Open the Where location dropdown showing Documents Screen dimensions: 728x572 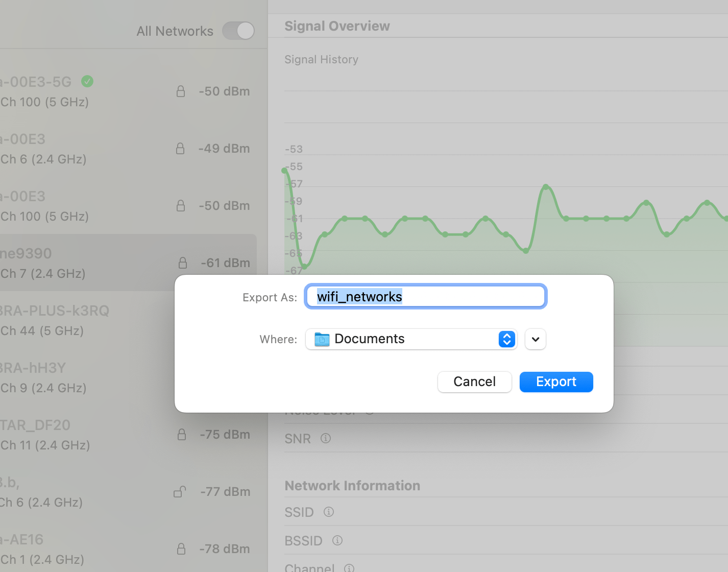[x=411, y=339]
